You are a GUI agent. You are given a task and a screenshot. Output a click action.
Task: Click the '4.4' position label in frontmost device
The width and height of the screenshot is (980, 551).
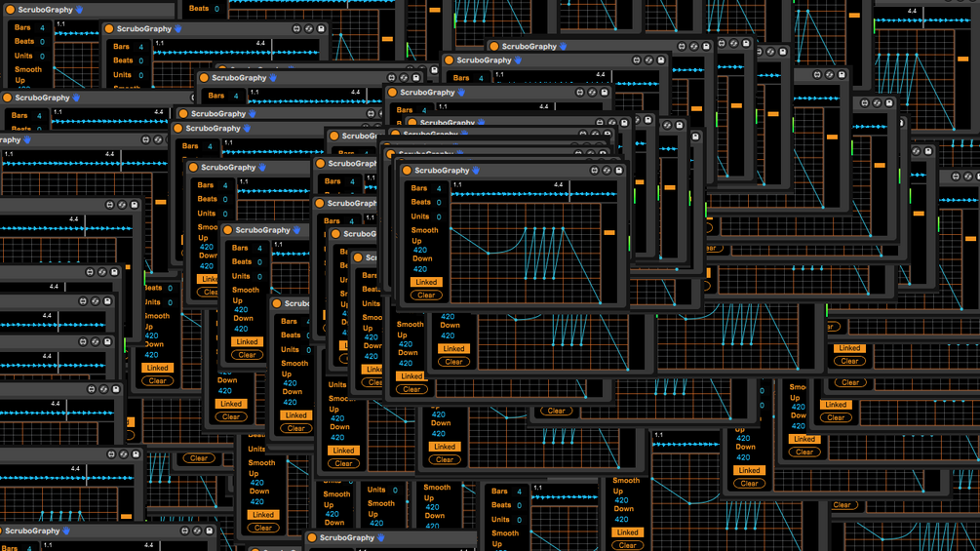tap(558, 185)
